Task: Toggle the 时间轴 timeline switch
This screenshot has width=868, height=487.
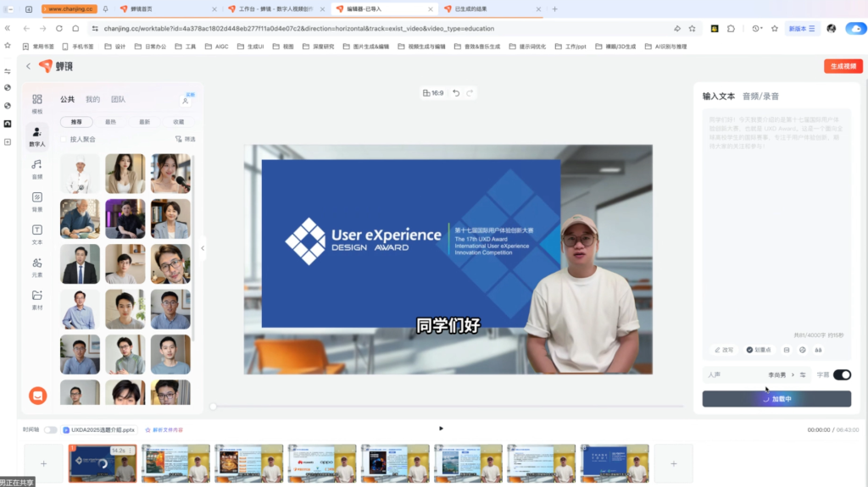Action: click(x=51, y=429)
